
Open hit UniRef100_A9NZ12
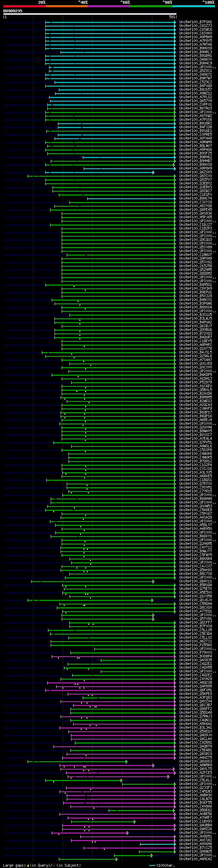pos(196,93)
